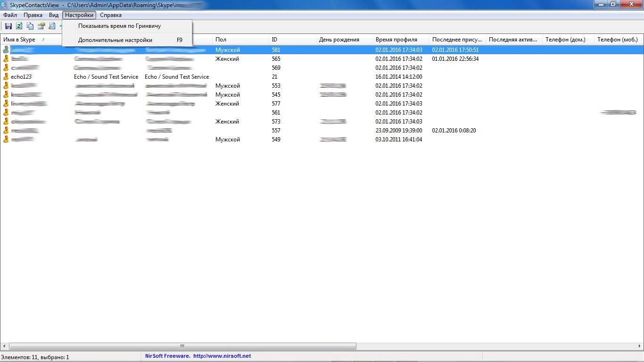
Task: Click Женский cell in row ID 577
Action: (227, 103)
